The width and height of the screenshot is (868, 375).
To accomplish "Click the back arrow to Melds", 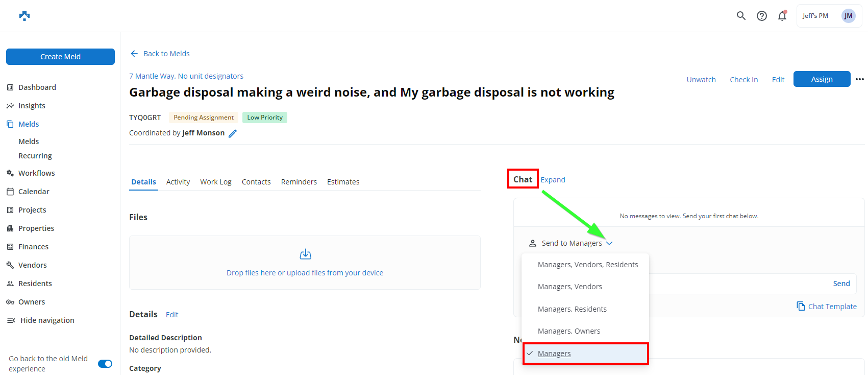I will (x=134, y=54).
